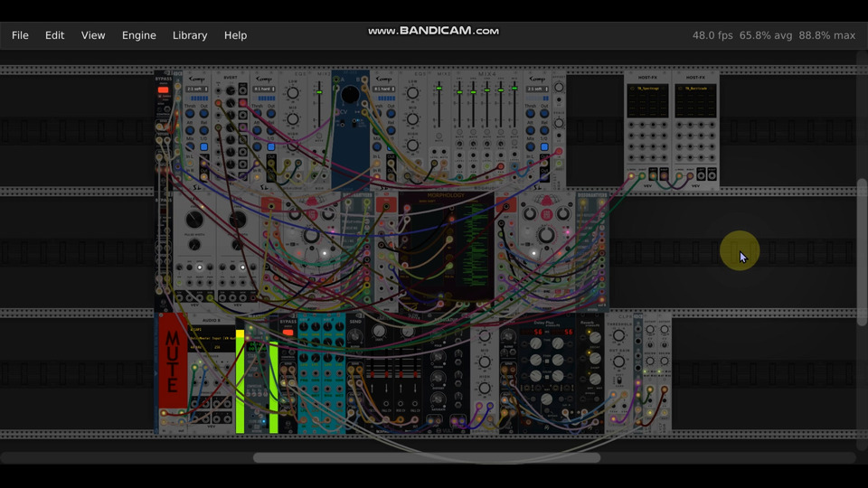Open leftmost Comp module's 2:1 soft dropdown
Viewport: 868px width, 488px height.
pyautogui.click(x=196, y=89)
